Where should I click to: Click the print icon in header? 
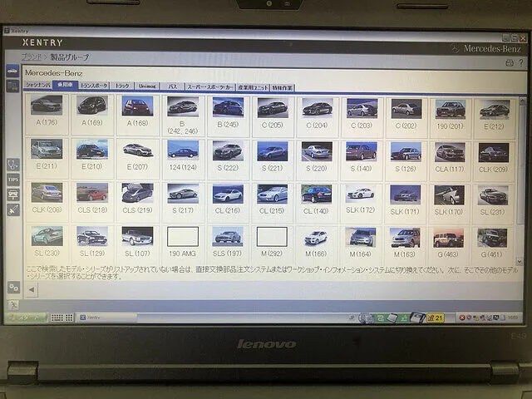pyautogui.click(x=510, y=62)
